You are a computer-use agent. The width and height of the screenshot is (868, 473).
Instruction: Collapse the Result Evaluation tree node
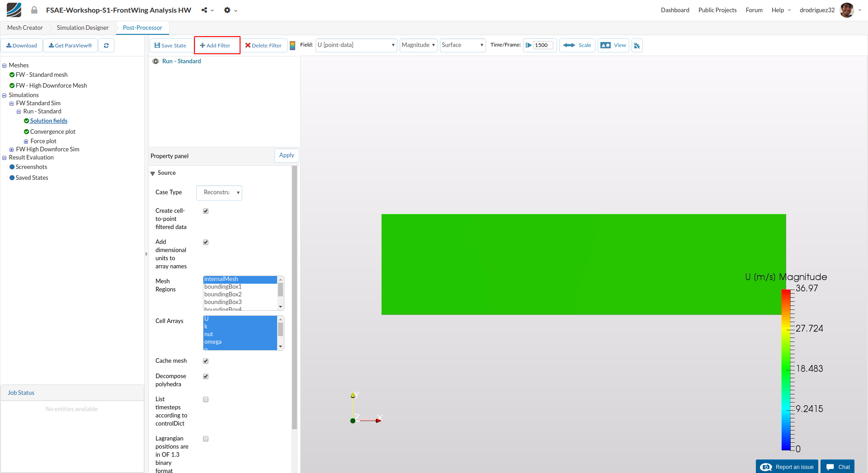pos(5,158)
